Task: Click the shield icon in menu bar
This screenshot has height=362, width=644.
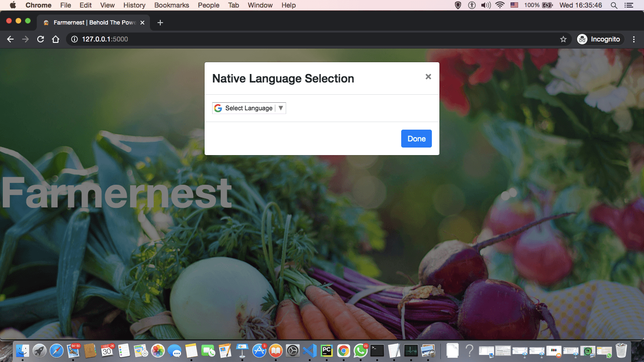Action: pyautogui.click(x=457, y=5)
